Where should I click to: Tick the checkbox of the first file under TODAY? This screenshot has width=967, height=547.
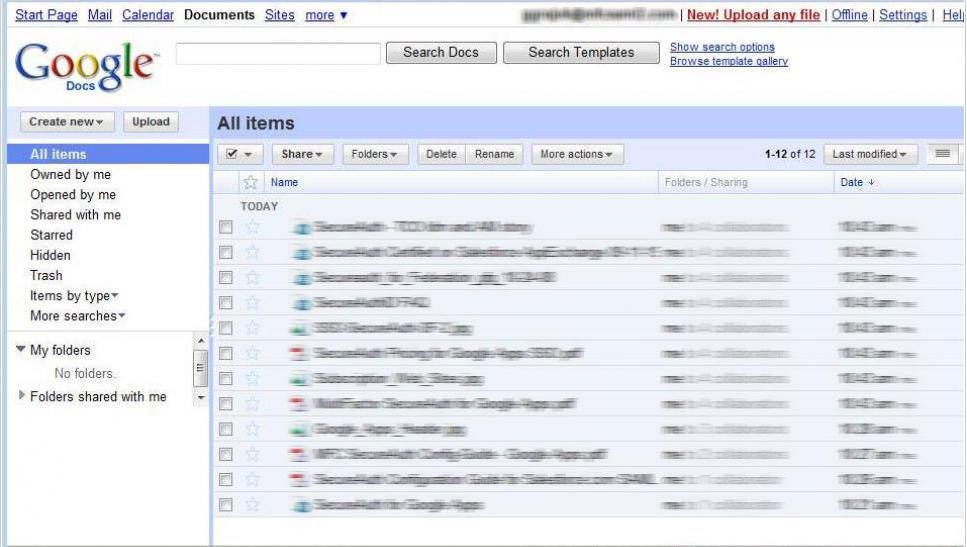click(x=226, y=228)
